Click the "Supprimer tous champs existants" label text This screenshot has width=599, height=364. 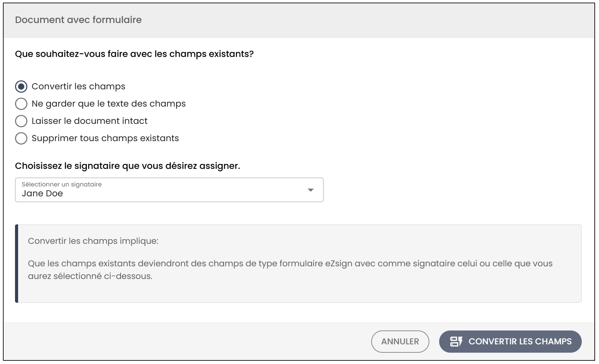pos(105,138)
